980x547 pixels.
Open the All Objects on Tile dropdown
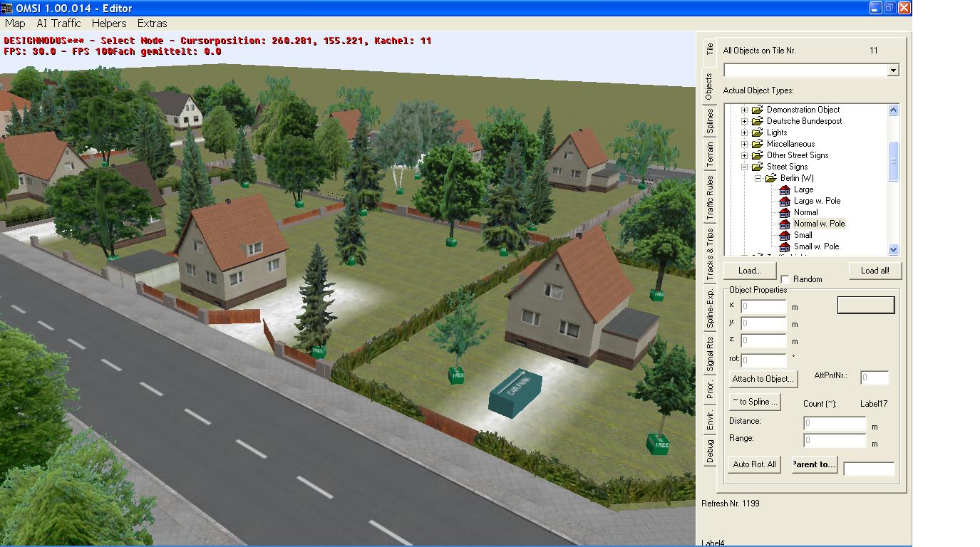tap(893, 70)
